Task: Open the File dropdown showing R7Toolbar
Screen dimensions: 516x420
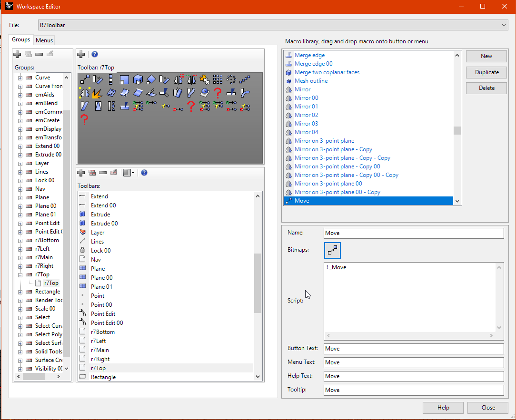Action: 504,25
